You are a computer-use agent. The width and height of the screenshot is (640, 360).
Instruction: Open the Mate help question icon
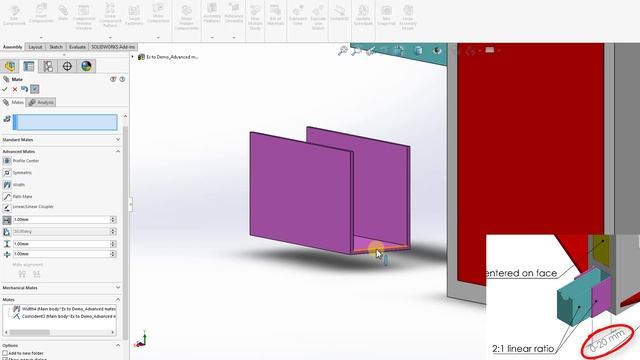[122, 79]
